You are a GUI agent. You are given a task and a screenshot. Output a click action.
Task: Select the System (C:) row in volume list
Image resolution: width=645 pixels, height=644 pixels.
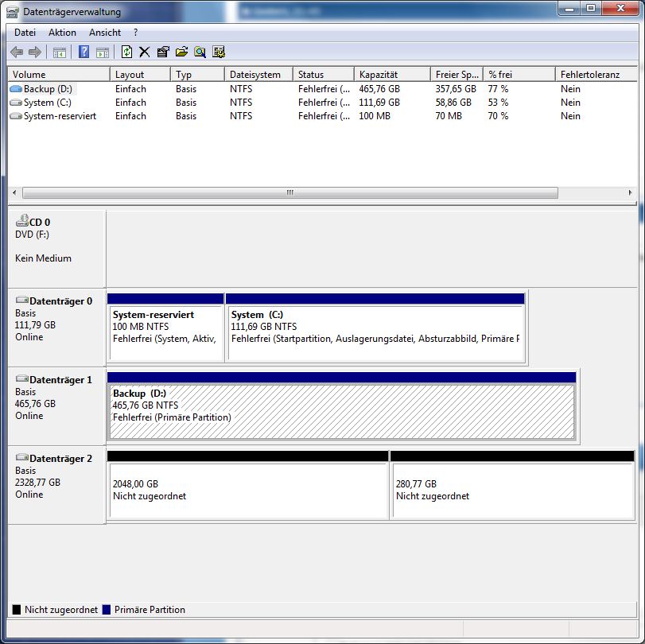point(323,103)
